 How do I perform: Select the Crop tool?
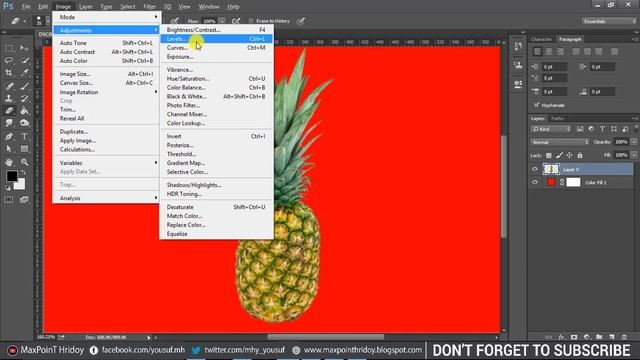click(x=9, y=73)
